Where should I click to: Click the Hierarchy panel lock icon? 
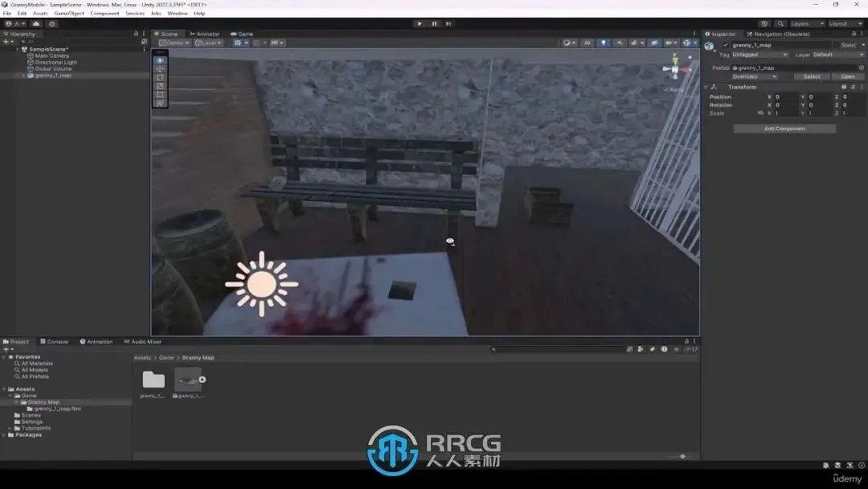tap(136, 34)
